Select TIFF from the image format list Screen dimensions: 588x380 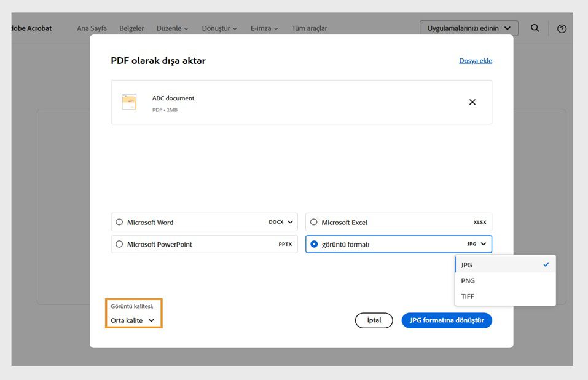[468, 296]
